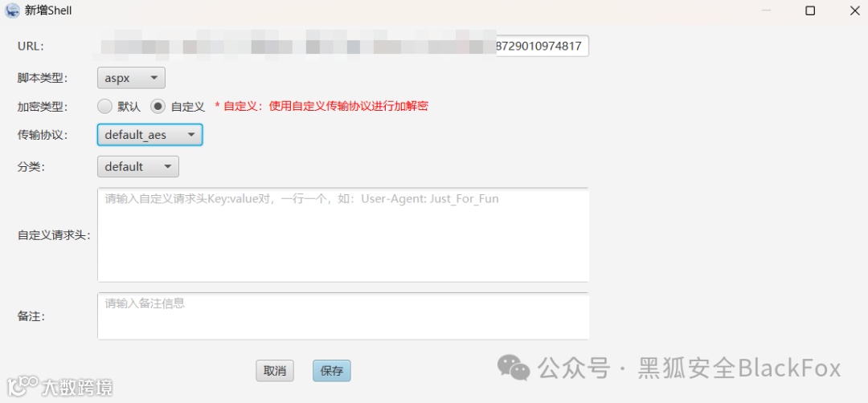Viewport: 868px width, 403px height.
Task: Minimize the 新增Shell window
Action: [x=766, y=10]
